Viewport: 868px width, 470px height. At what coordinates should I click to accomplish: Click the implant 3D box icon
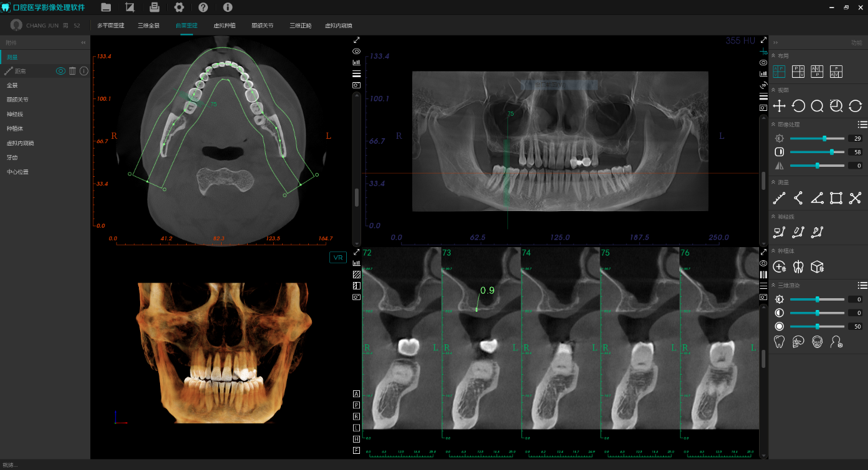818,266
